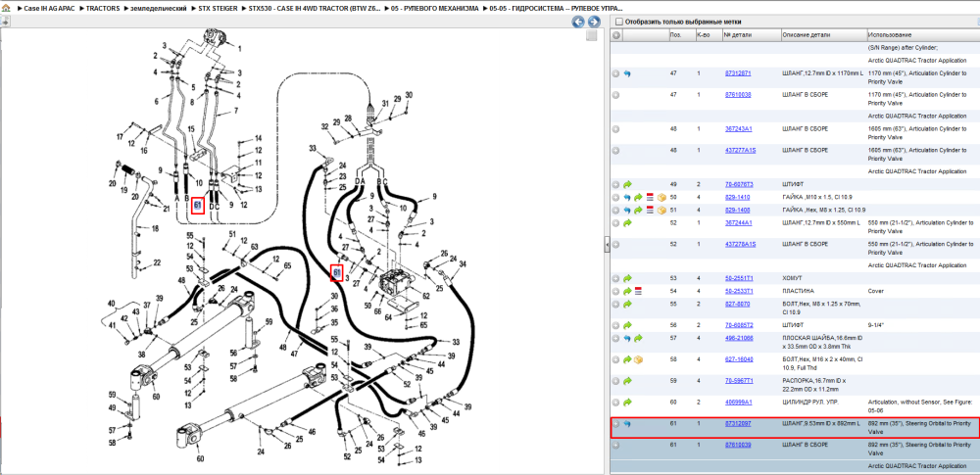Click the green arrow for part 70-6076T3
This screenshot has width=980, height=475.
627,184
